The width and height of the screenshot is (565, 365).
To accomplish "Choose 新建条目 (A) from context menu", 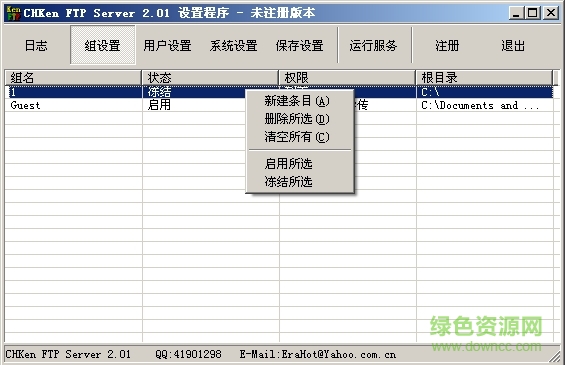I will click(x=300, y=101).
